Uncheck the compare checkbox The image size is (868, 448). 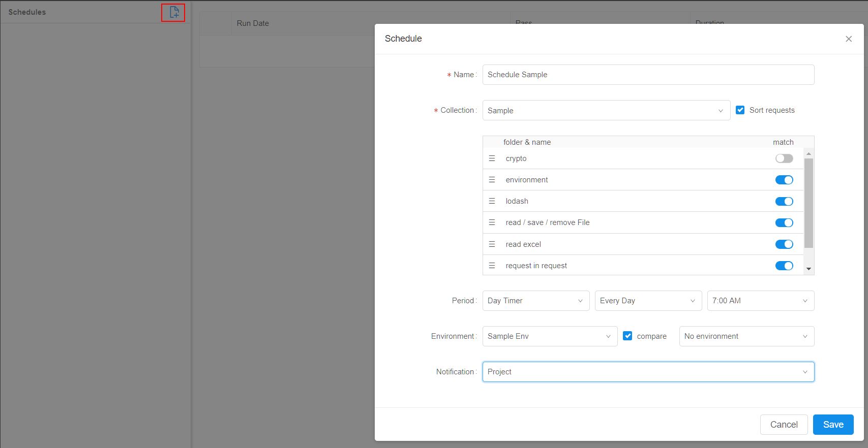(628, 336)
